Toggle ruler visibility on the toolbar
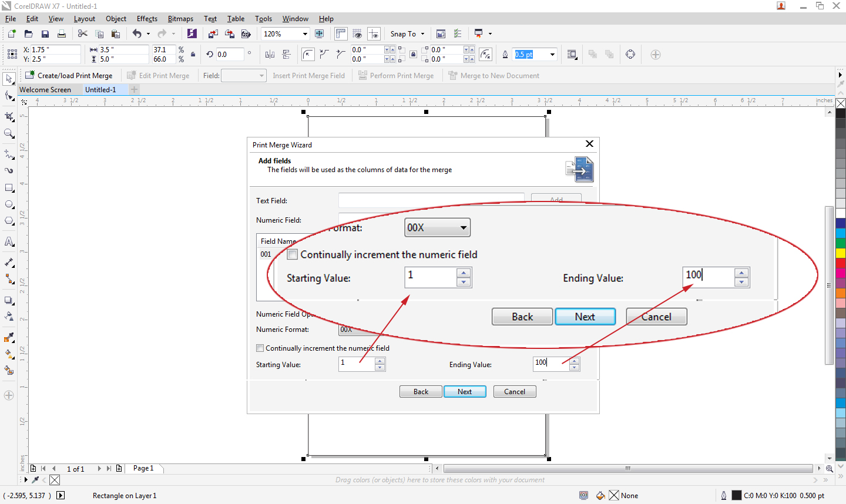This screenshot has width=846, height=504. tap(340, 33)
